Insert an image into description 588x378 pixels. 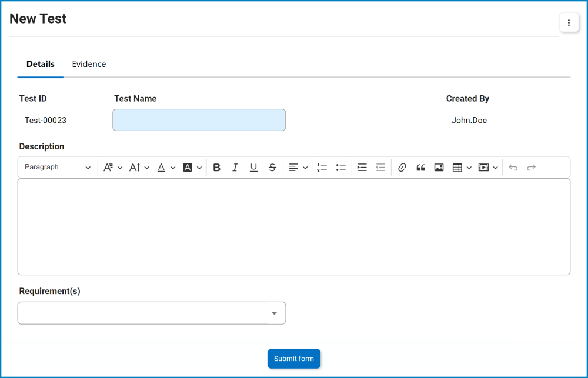click(439, 168)
